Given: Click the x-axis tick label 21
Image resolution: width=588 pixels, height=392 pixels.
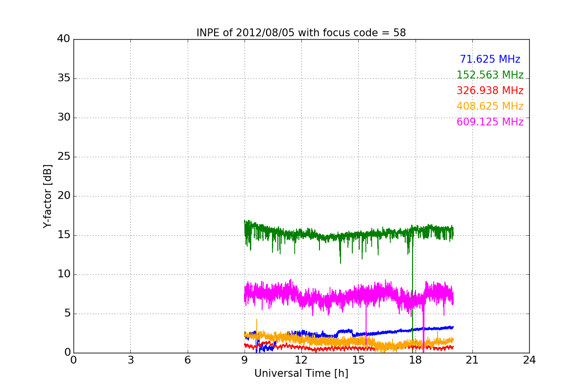Looking at the screenshot, I should [x=472, y=360].
